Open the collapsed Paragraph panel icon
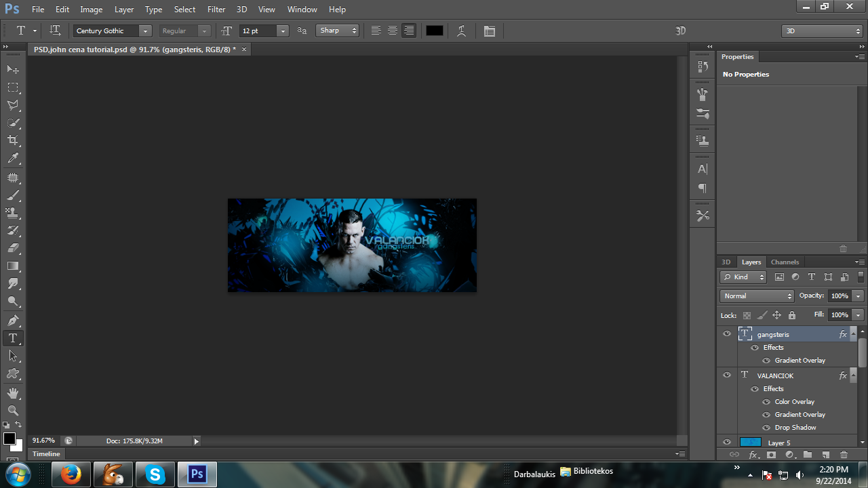This screenshot has height=488, width=868. [703, 188]
